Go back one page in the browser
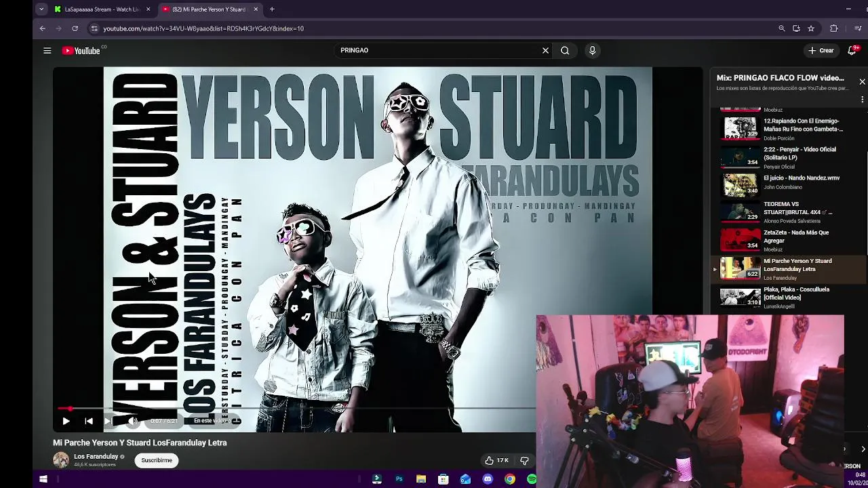Image resolution: width=868 pixels, height=488 pixels. coord(42,28)
